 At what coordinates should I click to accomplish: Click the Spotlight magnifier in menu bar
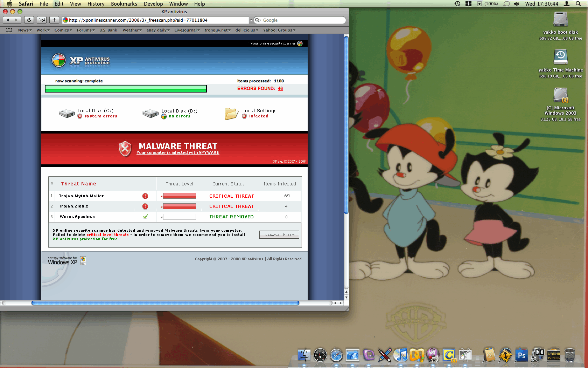point(578,4)
